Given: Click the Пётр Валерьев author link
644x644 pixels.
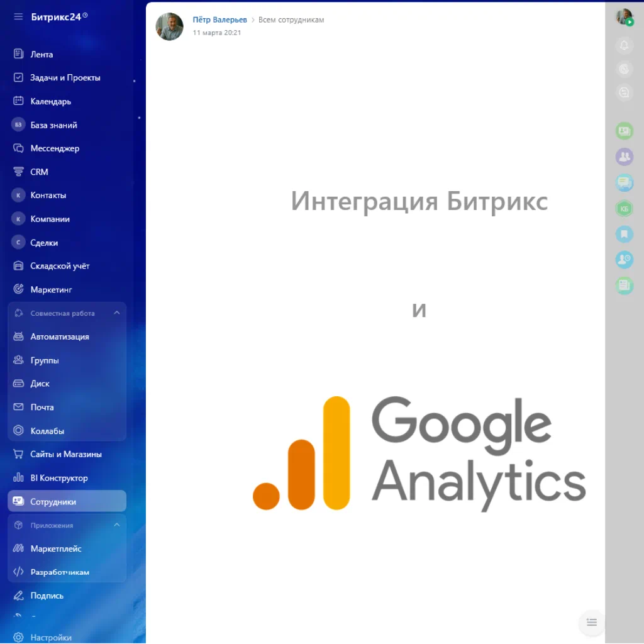Looking at the screenshot, I should 219,19.
